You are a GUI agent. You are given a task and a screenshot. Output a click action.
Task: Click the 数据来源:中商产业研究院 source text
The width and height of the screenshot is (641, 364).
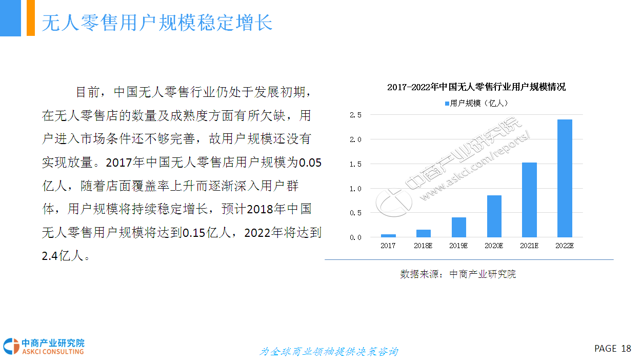pyautogui.click(x=458, y=274)
